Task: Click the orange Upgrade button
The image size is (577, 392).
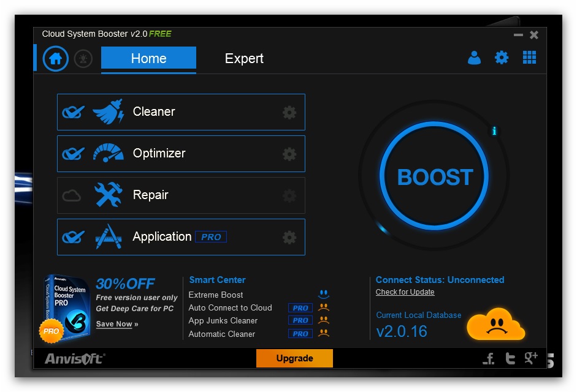Action: (x=294, y=358)
